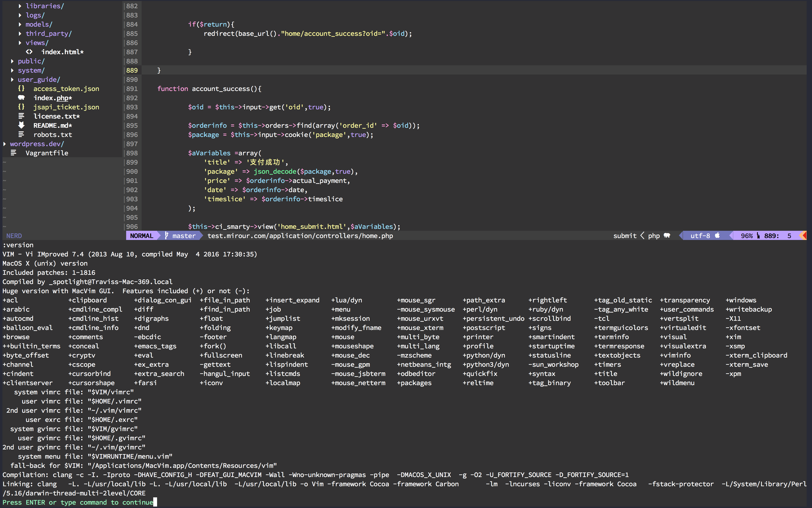Click the Press ENTER to continue prompt

[x=78, y=502]
